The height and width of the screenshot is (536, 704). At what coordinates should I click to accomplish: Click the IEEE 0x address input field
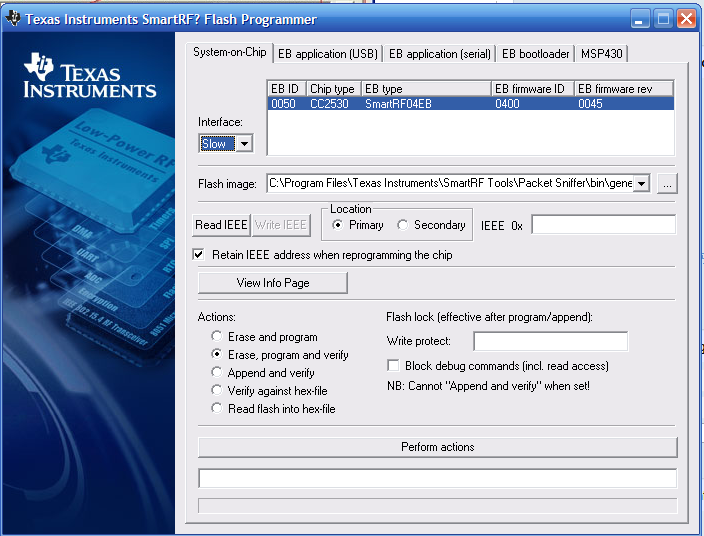603,224
